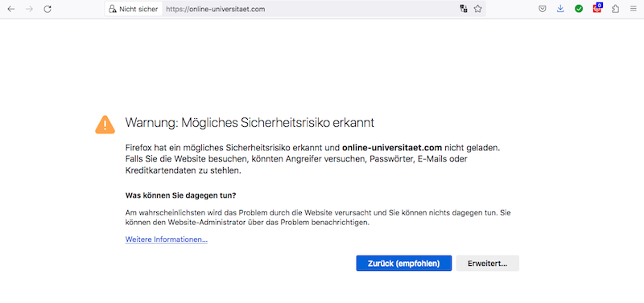
Task: Open the Downloads panel
Action: [560, 9]
